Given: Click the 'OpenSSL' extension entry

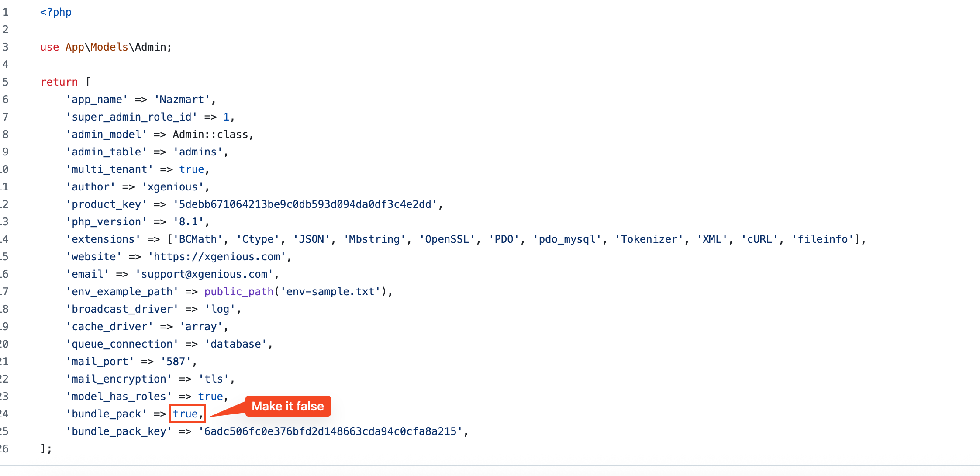Looking at the screenshot, I should tap(447, 239).
